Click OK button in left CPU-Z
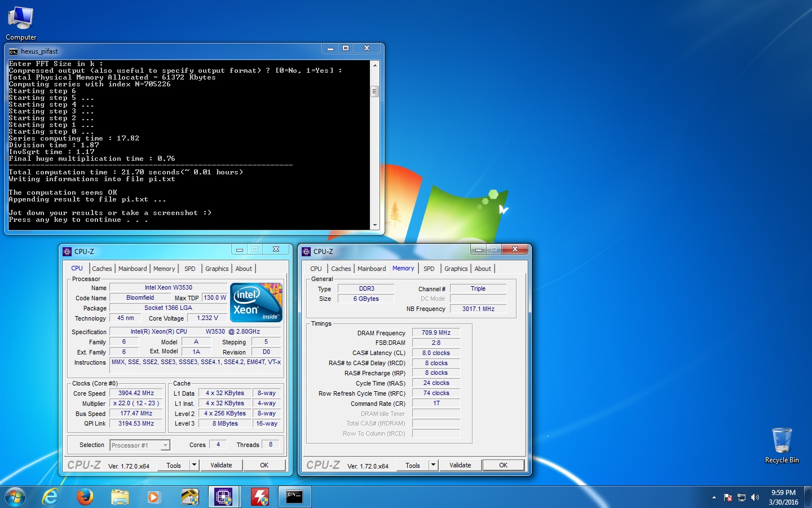Screen dimensions: 812x508 pos(264,465)
